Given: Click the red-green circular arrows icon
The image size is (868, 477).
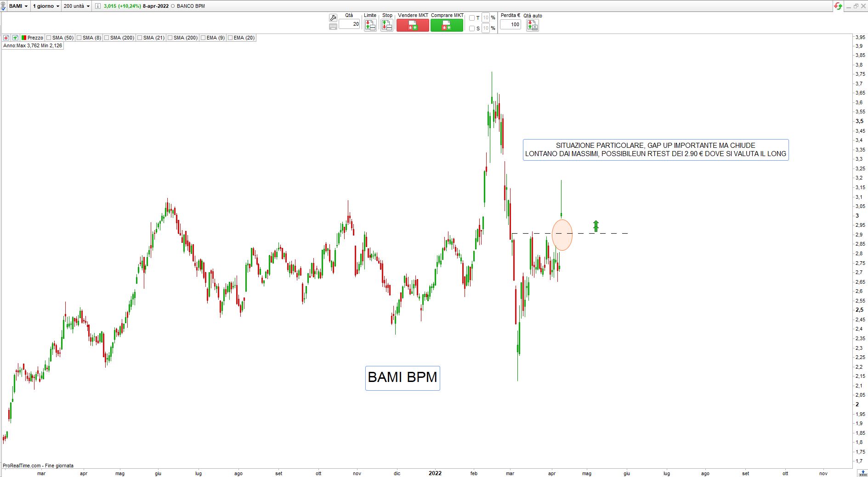Looking at the screenshot, I should (x=839, y=6).
